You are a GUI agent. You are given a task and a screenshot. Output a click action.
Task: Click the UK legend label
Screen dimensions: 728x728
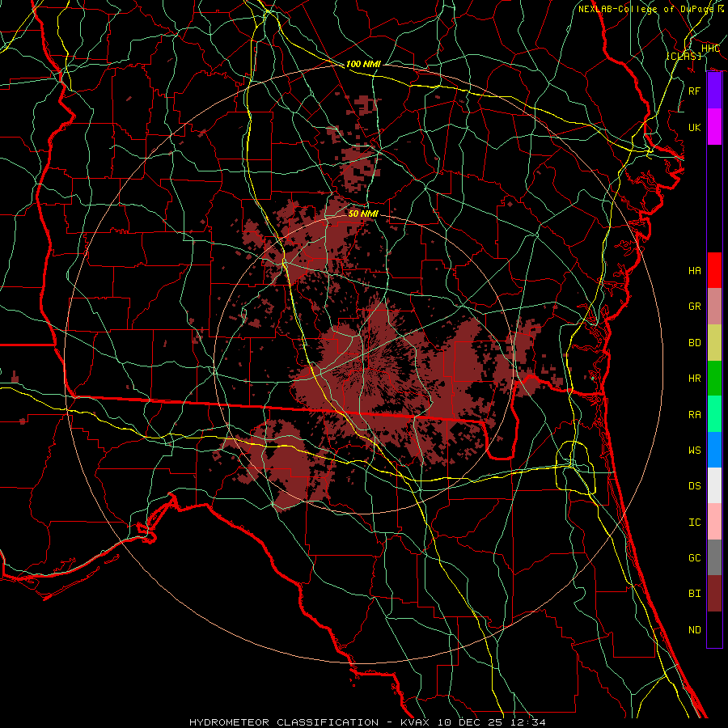click(695, 127)
